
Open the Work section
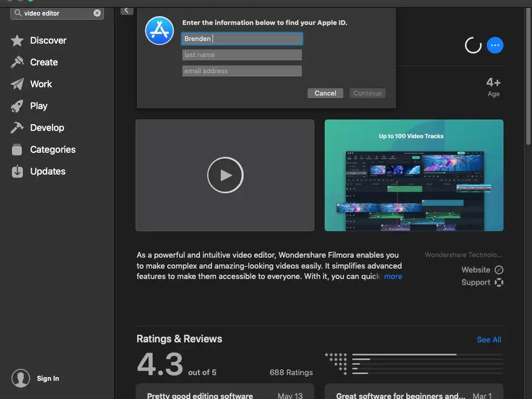[41, 84]
